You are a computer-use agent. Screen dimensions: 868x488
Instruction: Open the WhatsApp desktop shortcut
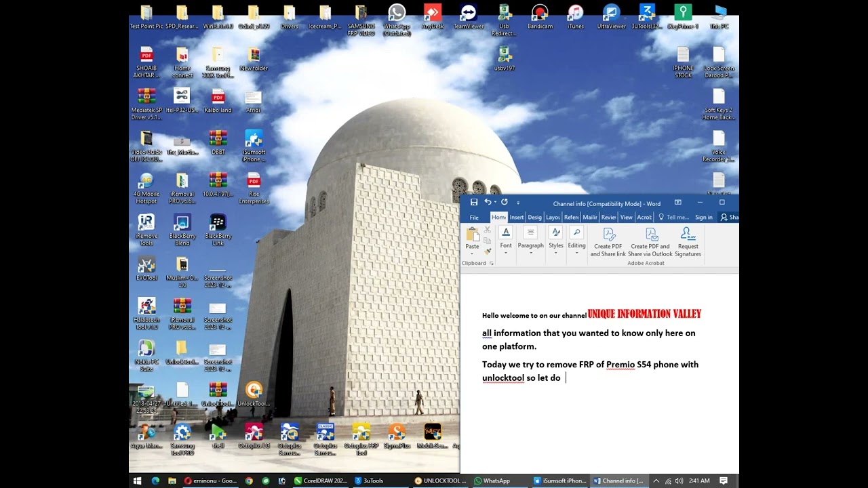[397, 20]
